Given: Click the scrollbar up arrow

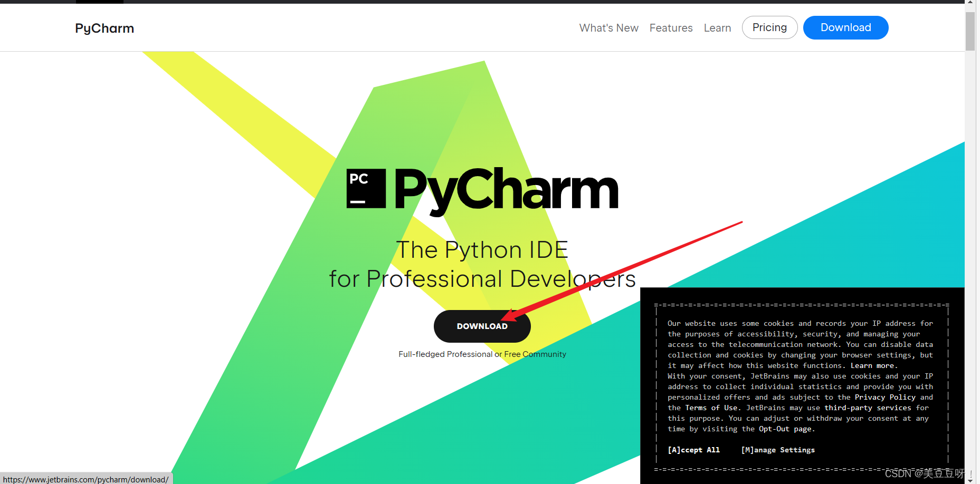Looking at the screenshot, I should coord(970,3).
